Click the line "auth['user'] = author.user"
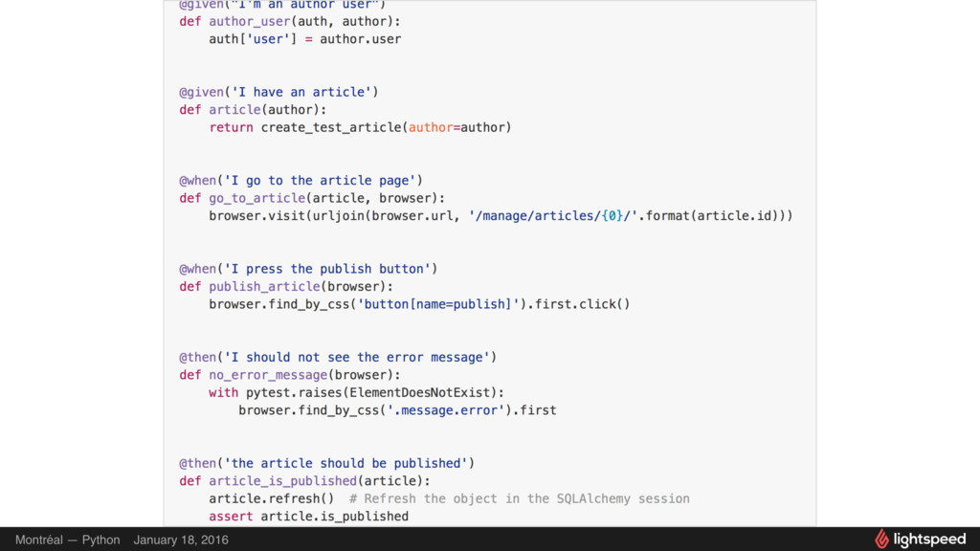 click(305, 38)
